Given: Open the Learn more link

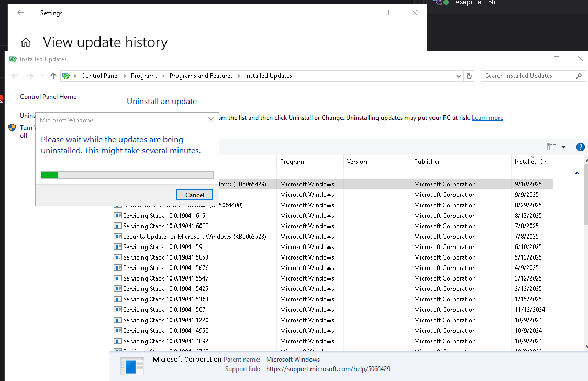Looking at the screenshot, I should coord(487,118).
